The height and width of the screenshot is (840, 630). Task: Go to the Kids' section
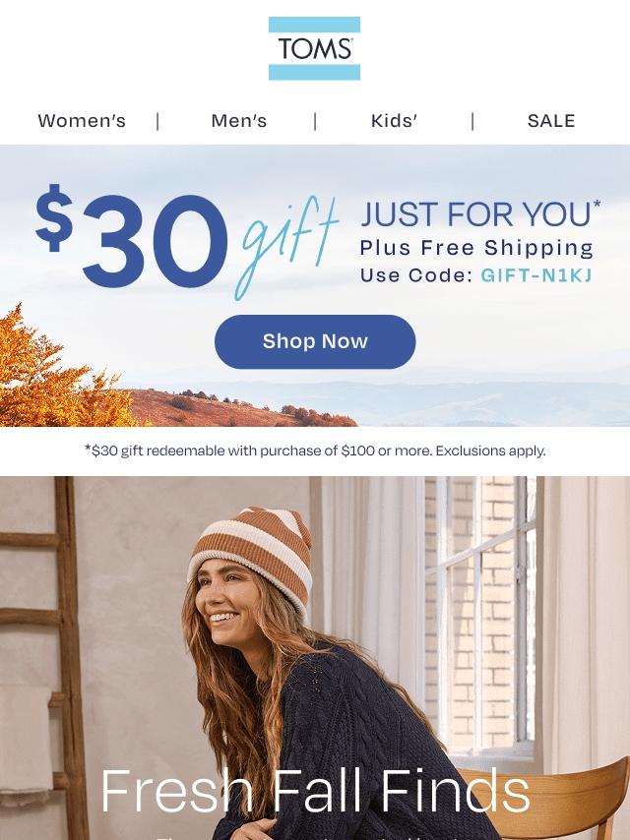click(x=394, y=121)
